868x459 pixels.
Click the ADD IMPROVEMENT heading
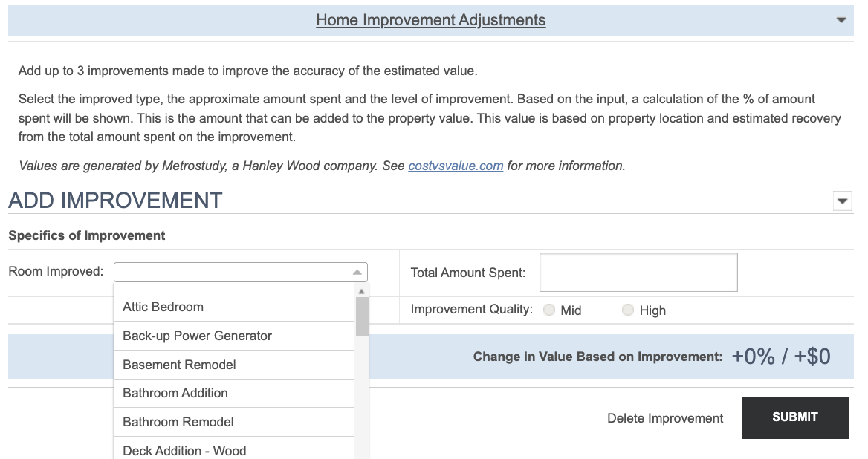coord(114,200)
